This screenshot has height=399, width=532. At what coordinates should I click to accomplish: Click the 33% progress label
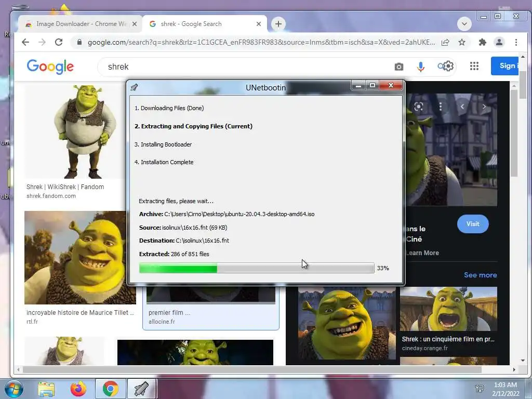(x=383, y=268)
